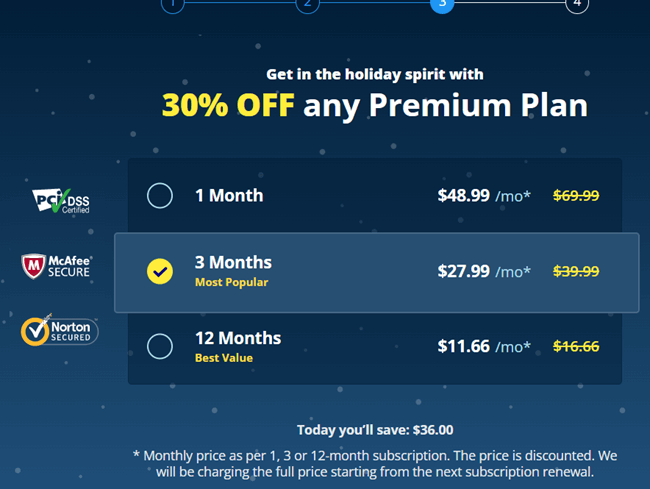The width and height of the screenshot is (650, 489).
Task: Go to step 1 in progress bar
Action: tap(172, 4)
